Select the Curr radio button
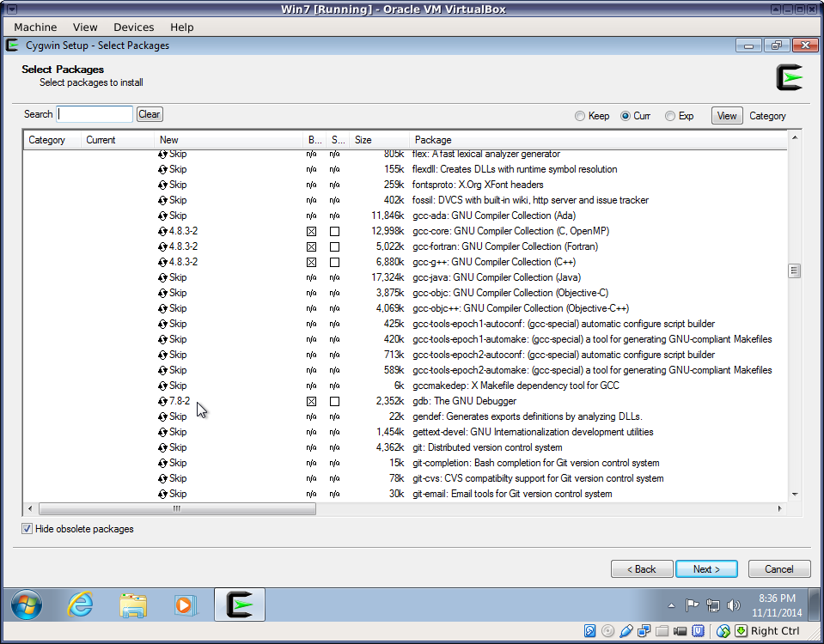The image size is (824, 644). [x=626, y=116]
